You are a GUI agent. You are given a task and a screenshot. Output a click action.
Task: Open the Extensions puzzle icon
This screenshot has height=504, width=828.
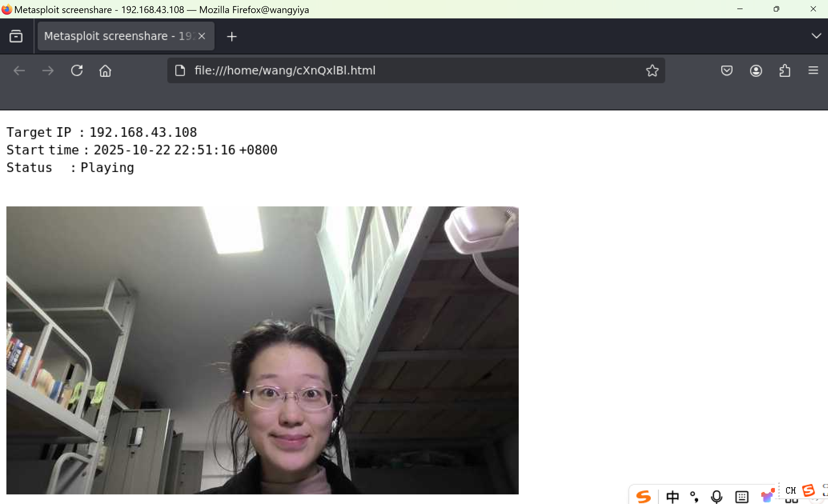pos(785,70)
